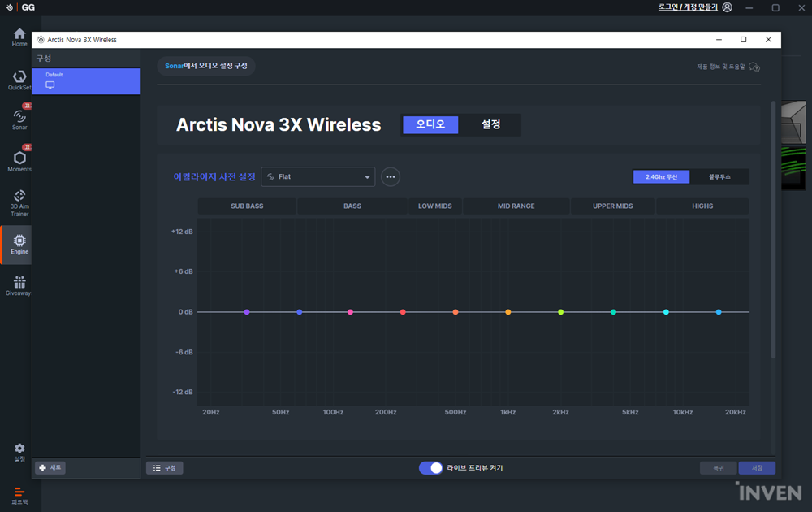Click the light blue EQ point near 16kHz
Image resolution: width=812 pixels, height=512 pixels.
pos(719,312)
